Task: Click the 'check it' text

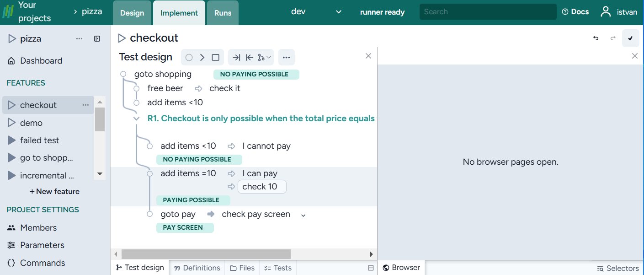Action: [225, 88]
